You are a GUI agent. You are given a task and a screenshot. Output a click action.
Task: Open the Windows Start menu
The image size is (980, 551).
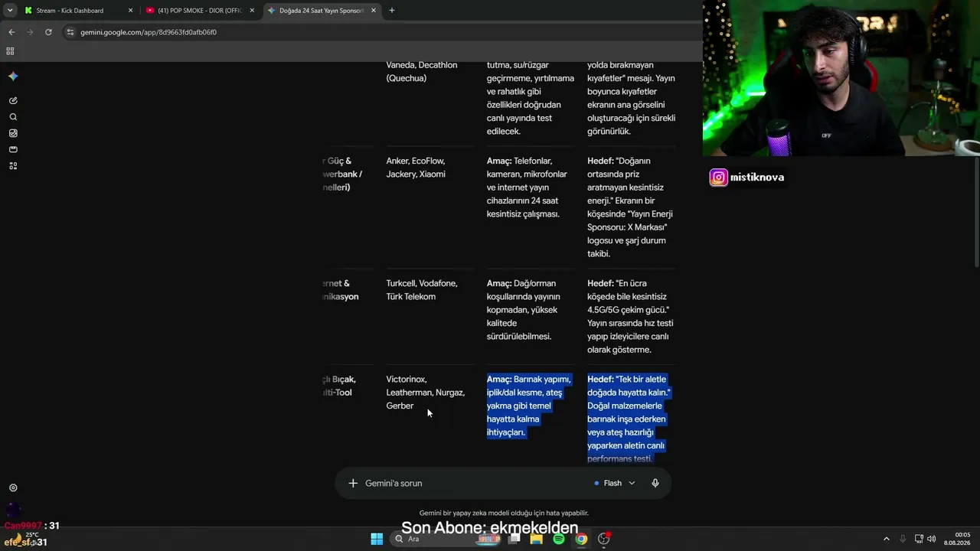377,539
